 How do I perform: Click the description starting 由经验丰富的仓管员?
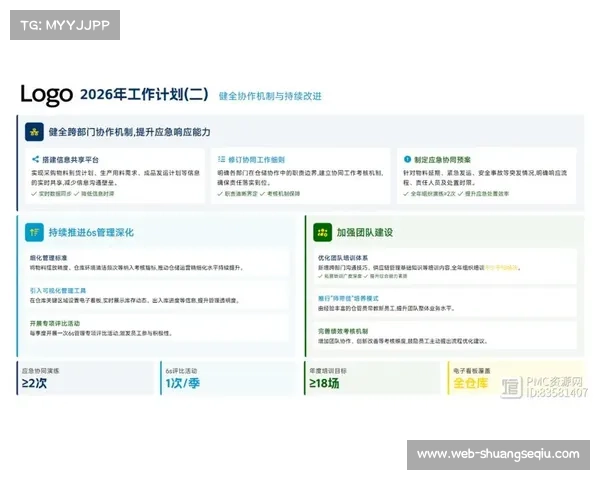click(386, 308)
